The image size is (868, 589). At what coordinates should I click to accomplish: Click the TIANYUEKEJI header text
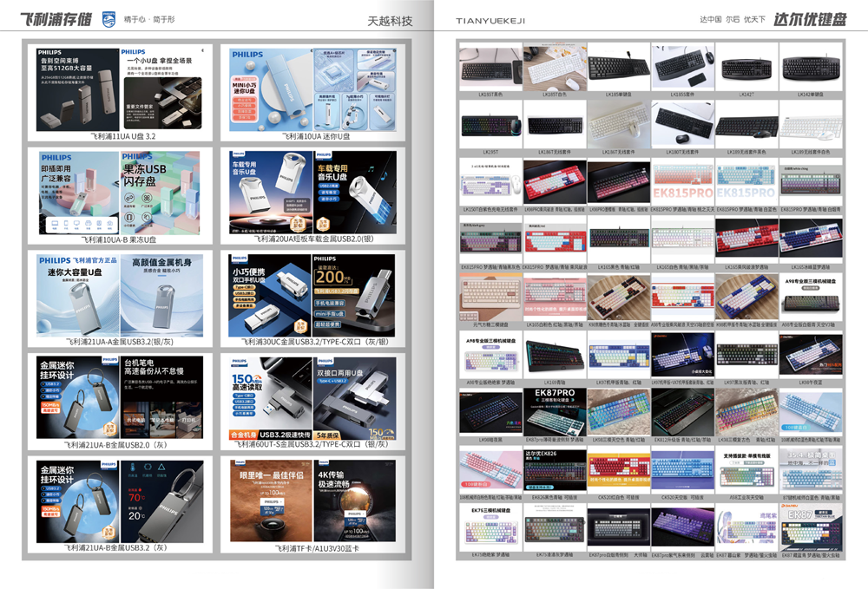click(490, 21)
